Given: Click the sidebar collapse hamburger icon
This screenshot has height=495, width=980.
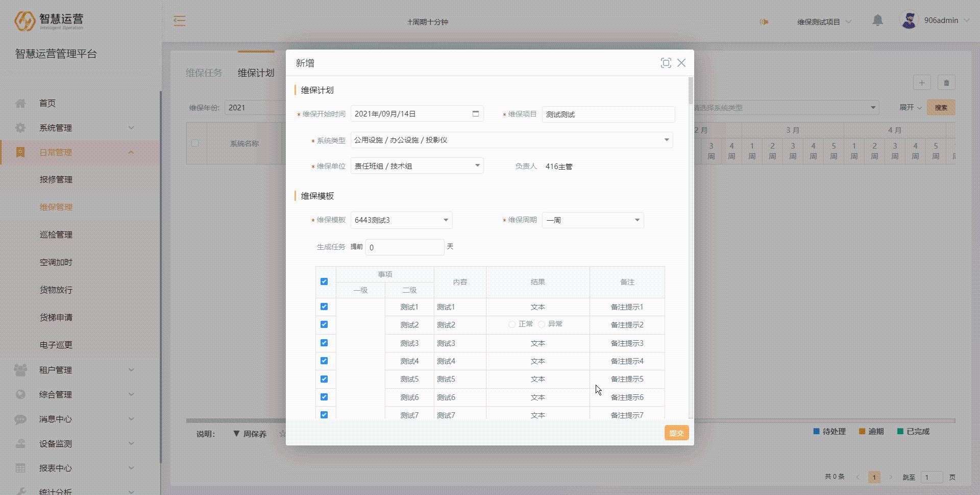Looking at the screenshot, I should (x=179, y=21).
